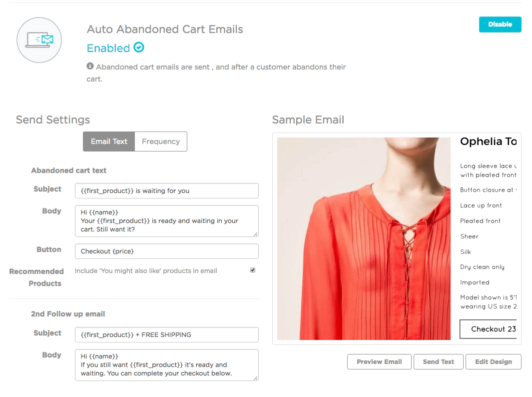Click the 2nd follow up Body text area
The width and height of the screenshot is (532, 397).
166,364
